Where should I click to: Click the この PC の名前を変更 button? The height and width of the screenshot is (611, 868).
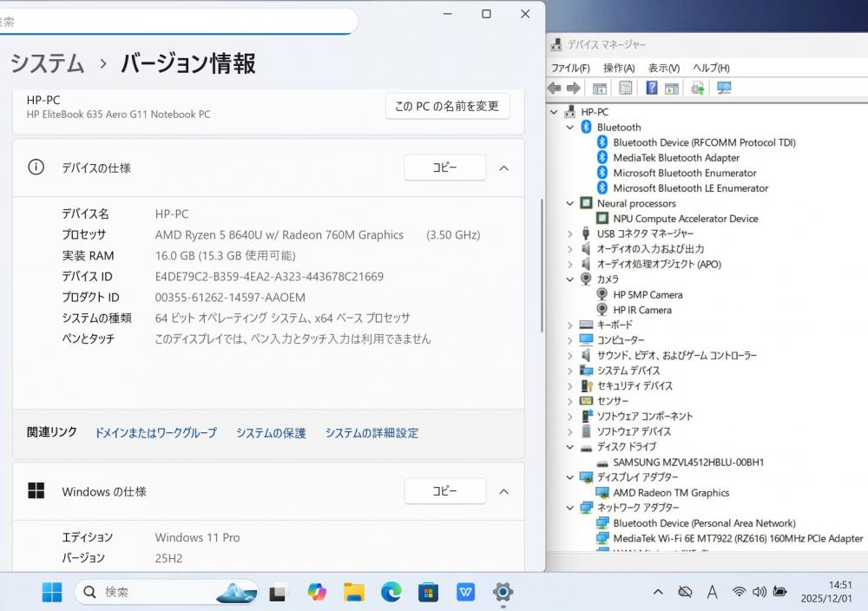447,106
